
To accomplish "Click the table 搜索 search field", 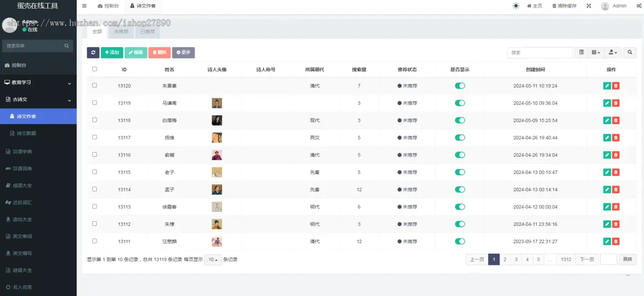I will coord(540,53).
